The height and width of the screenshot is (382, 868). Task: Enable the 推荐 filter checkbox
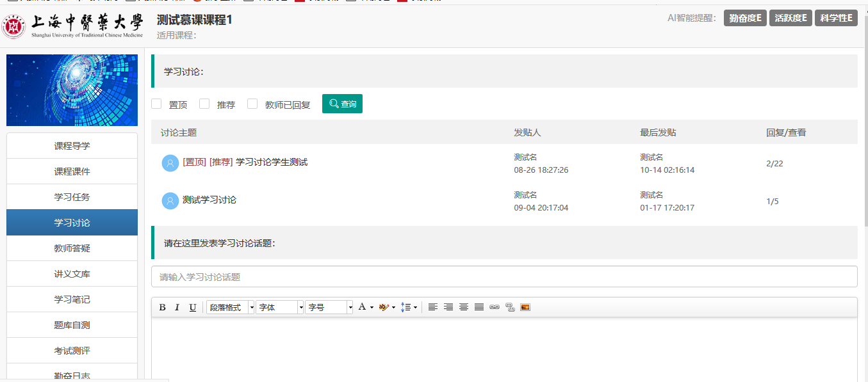204,104
